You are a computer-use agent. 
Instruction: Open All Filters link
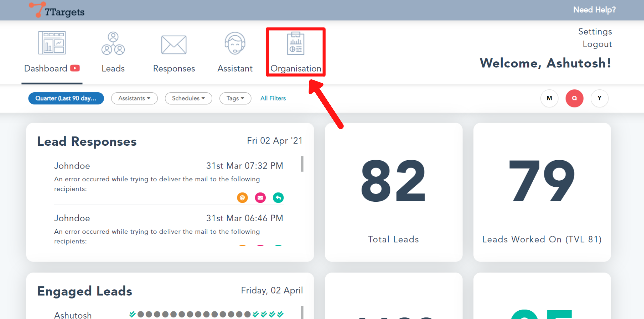273,98
